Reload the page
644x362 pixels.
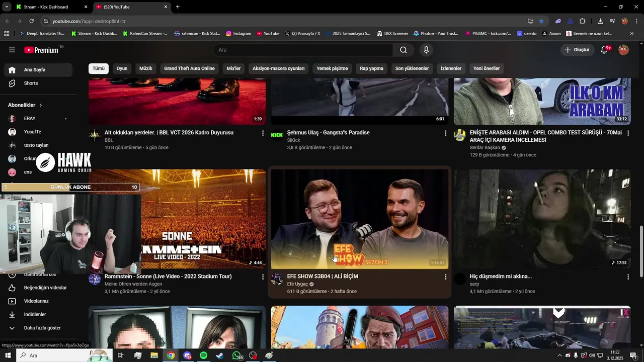(x=31, y=21)
